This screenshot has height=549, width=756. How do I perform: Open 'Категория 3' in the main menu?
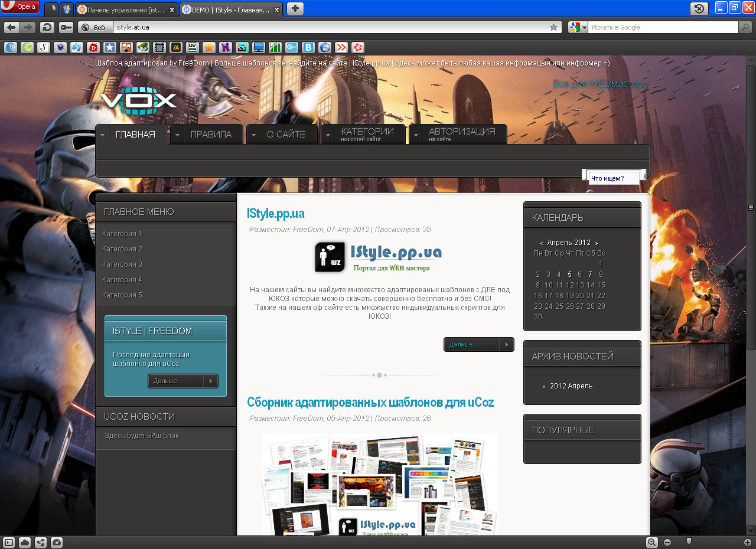(x=122, y=264)
